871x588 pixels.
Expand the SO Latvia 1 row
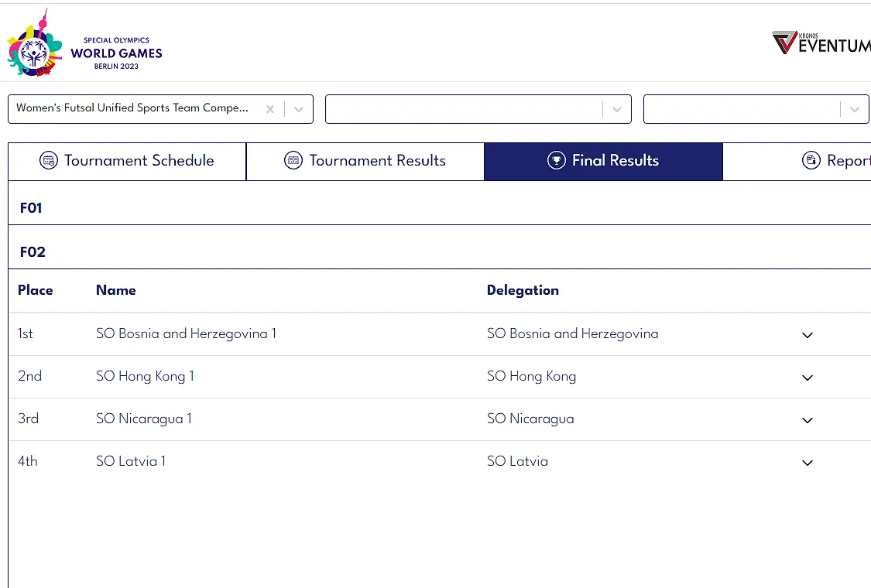click(808, 463)
